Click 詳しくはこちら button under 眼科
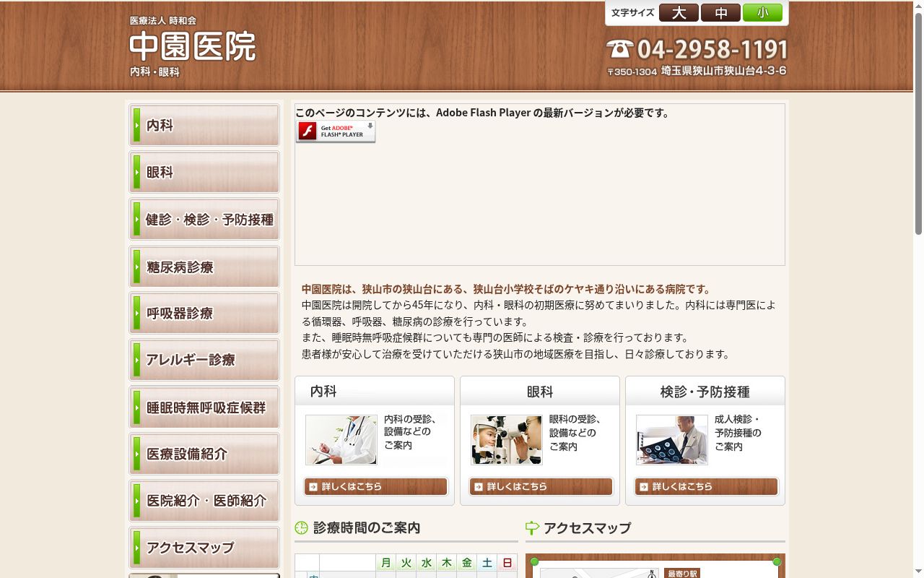The image size is (924, 578). 541,487
